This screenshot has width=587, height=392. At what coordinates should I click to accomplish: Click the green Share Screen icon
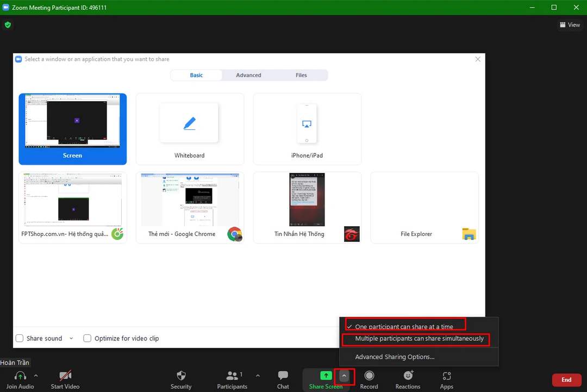click(326, 375)
